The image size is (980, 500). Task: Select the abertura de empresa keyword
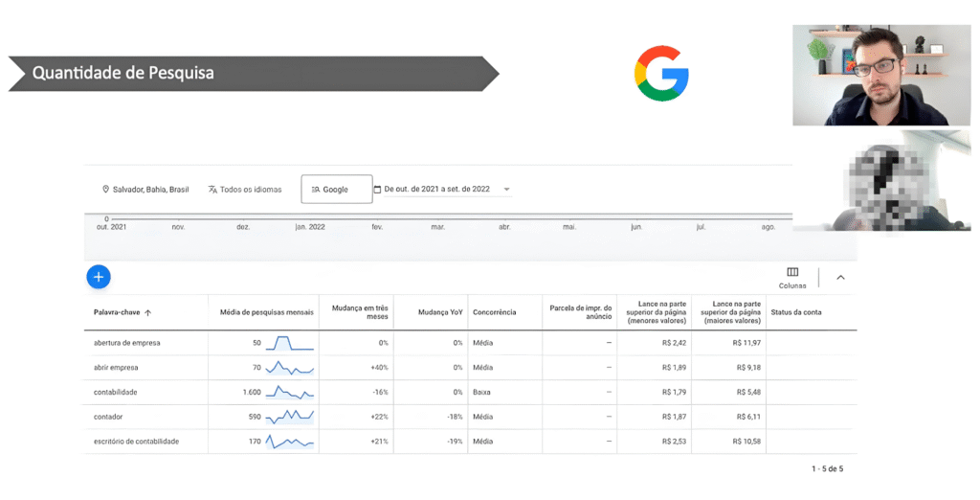(126, 343)
